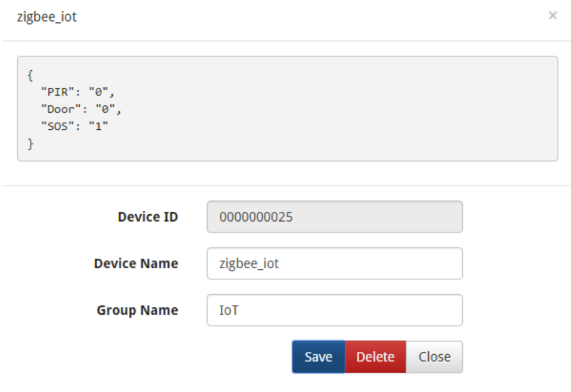The image size is (571, 392).
Task: Click the "0" value of Door
Action: tap(105, 109)
